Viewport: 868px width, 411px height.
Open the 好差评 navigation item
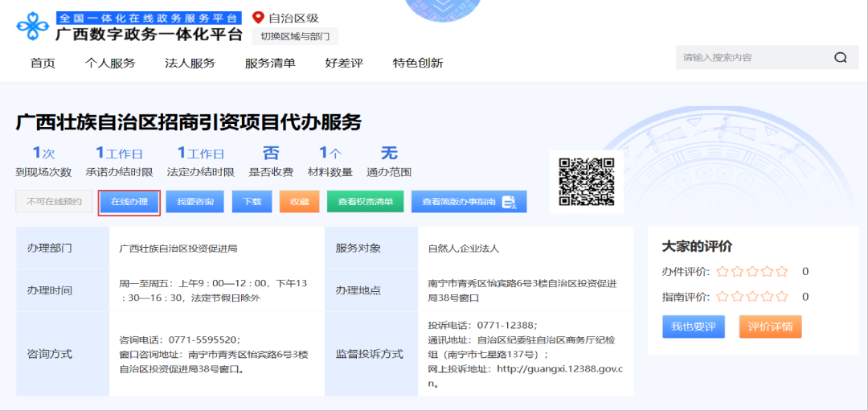point(344,63)
